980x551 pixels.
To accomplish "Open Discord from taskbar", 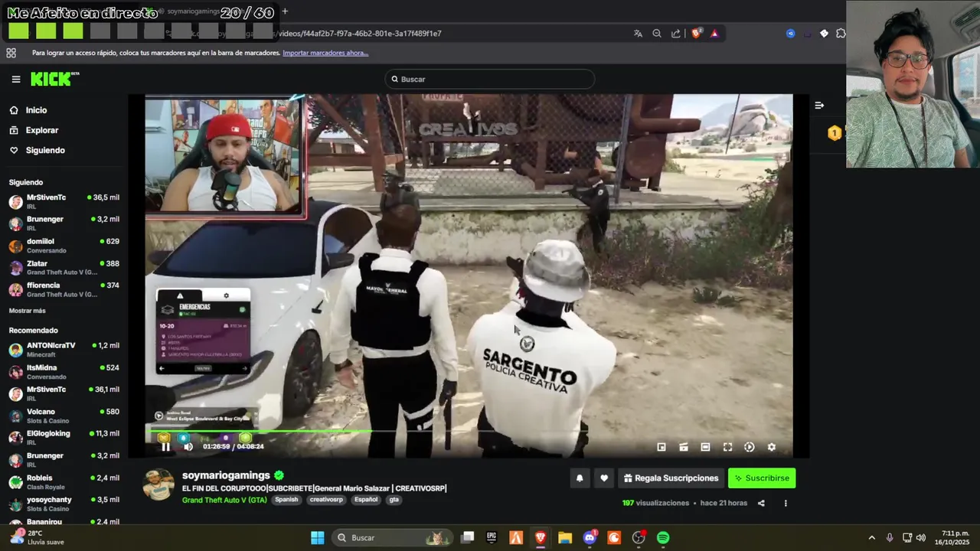I will point(590,538).
